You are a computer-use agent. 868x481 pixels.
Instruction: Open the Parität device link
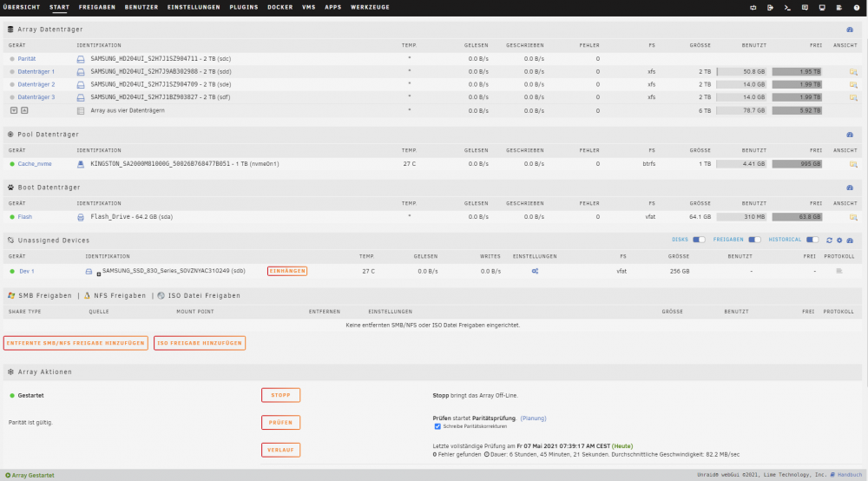point(27,59)
